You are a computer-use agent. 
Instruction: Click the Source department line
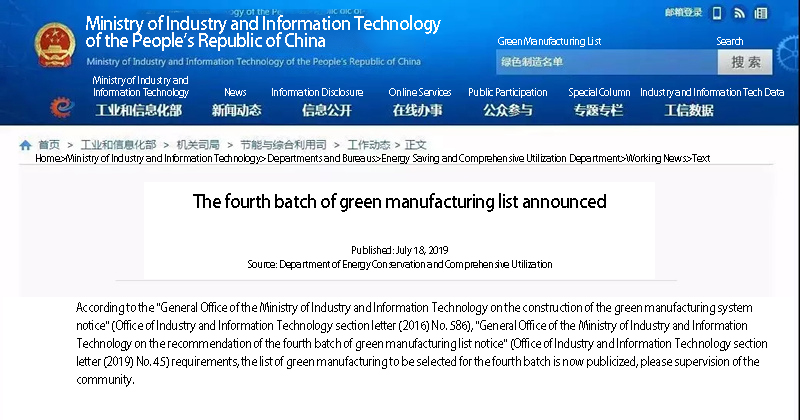pyautogui.click(x=399, y=264)
